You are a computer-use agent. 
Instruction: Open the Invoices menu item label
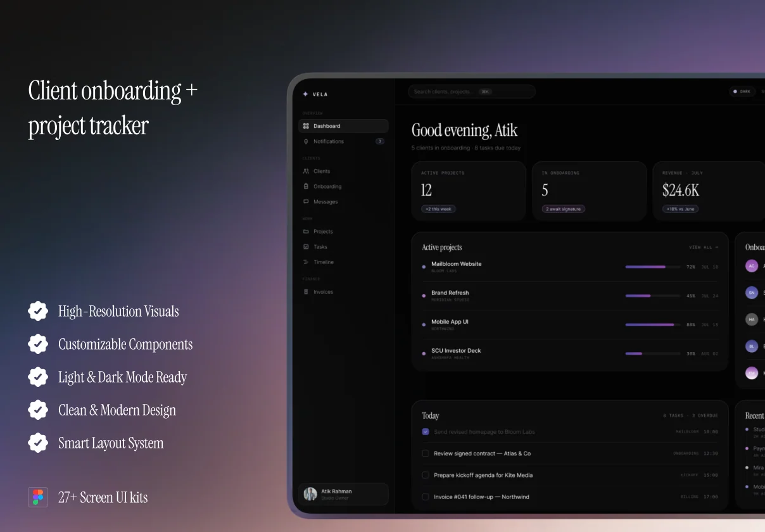(x=323, y=291)
